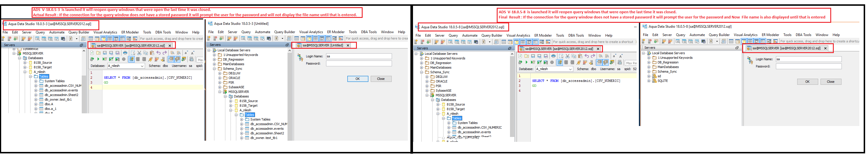Click the Print icon in 18.0.5-3 editor toolbar
Screen dimensions: 868x158
(x=125, y=53)
